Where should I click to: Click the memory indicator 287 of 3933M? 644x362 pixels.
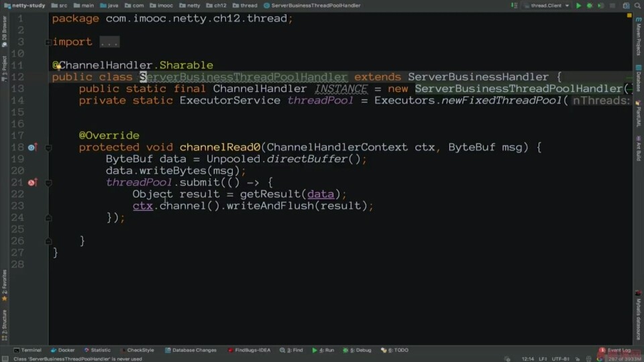click(x=625, y=359)
